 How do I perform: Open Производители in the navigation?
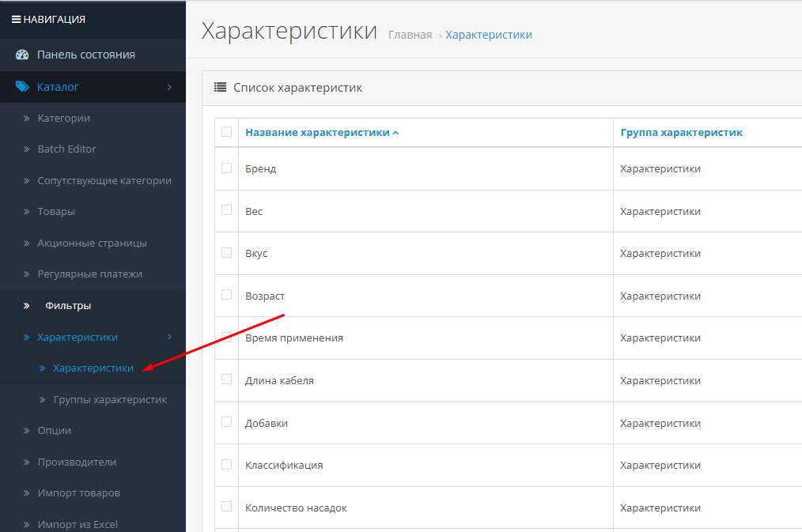(x=77, y=462)
